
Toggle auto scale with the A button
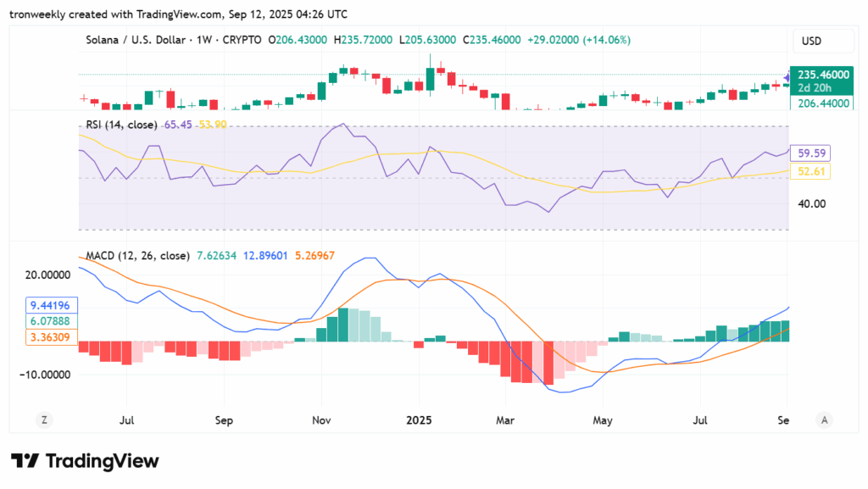tap(824, 420)
